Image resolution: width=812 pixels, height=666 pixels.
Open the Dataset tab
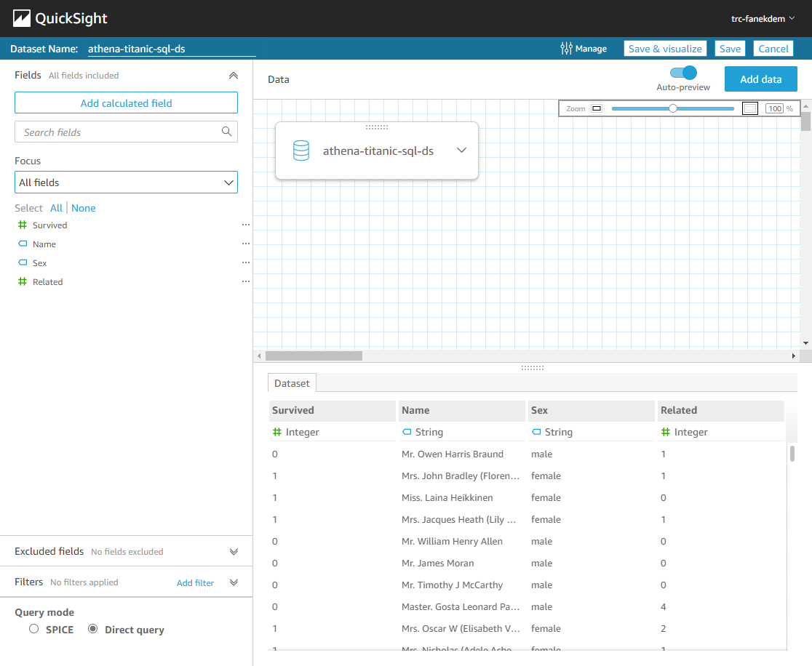292,383
